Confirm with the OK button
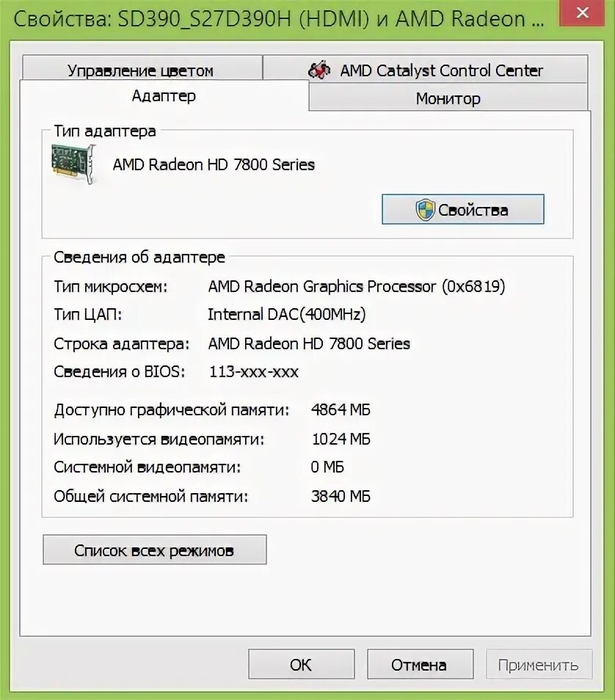The width and height of the screenshot is (615, 700). tap(302, 664)
